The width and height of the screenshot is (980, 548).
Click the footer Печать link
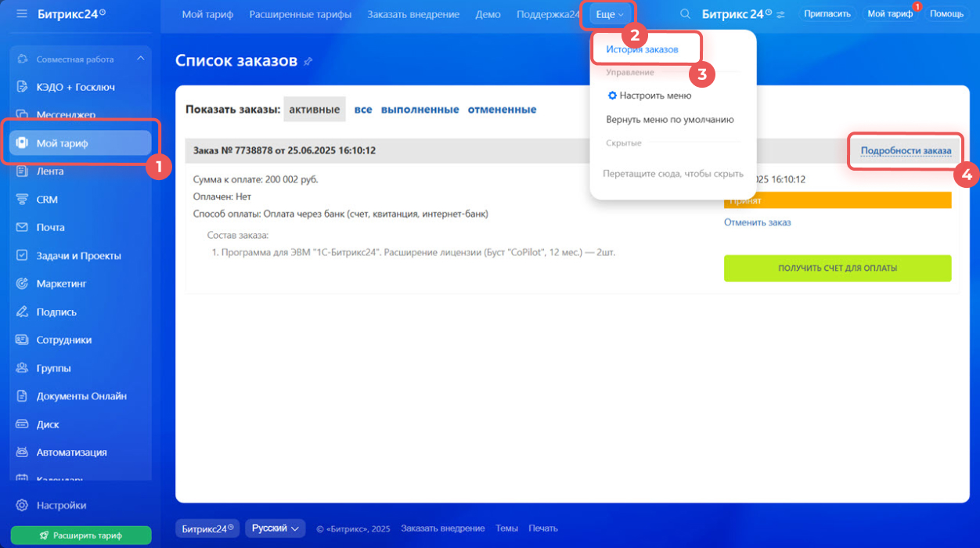543,528
